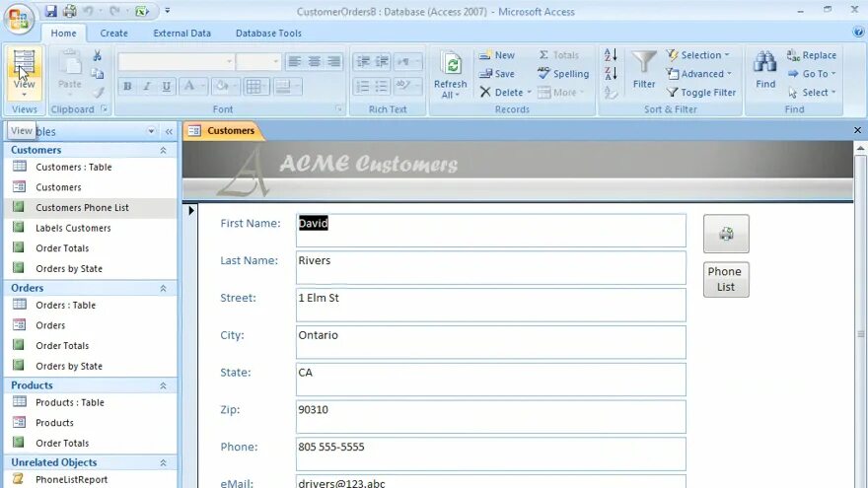868x488 pixels.
Task: Align text right in Font group
Action: tap(333, 61)
